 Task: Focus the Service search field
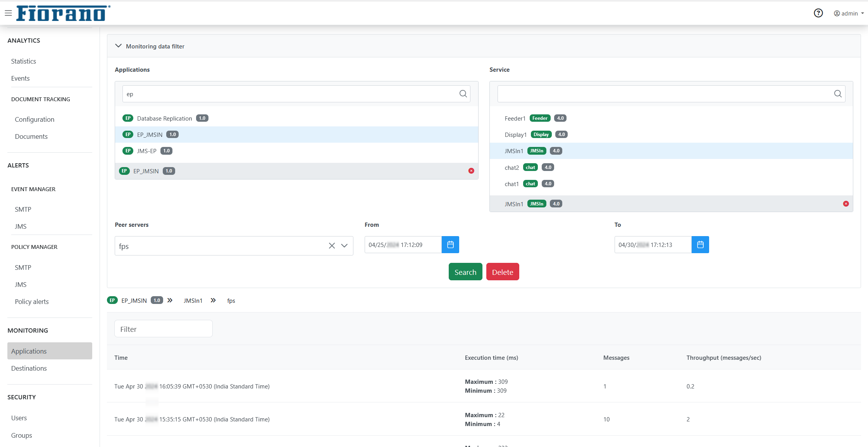click(x=671, y=94)
